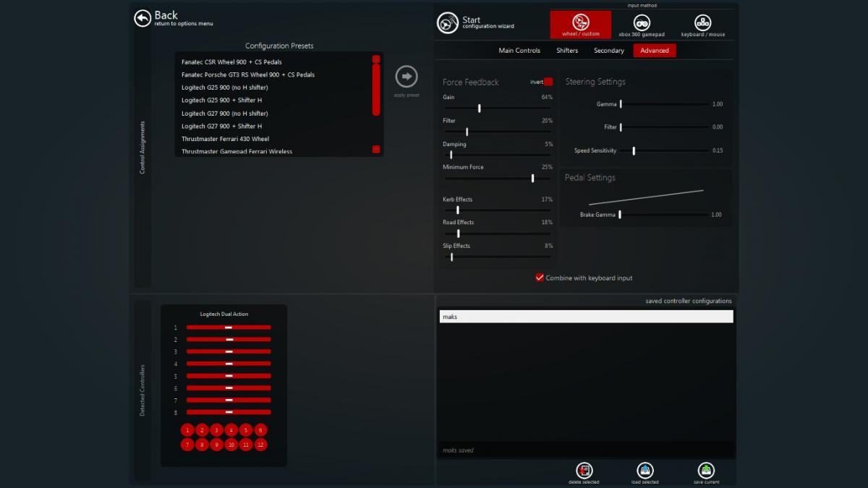
Task: Adjust the Force Feedback Filter slider
Action: click(498, 132)
